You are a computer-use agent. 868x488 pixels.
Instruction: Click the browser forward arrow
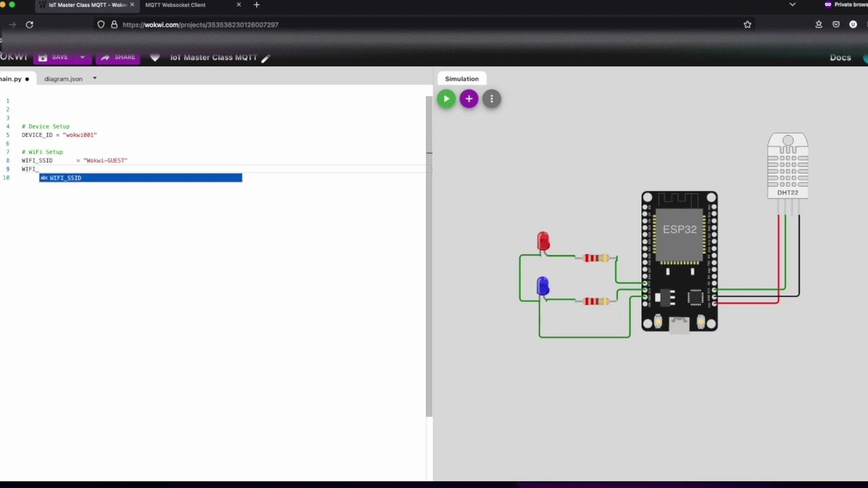[x=12, y=24]
